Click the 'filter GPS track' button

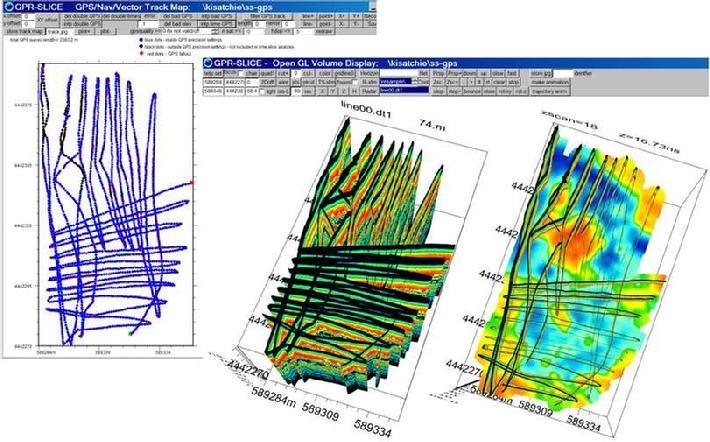coord(269,16)
